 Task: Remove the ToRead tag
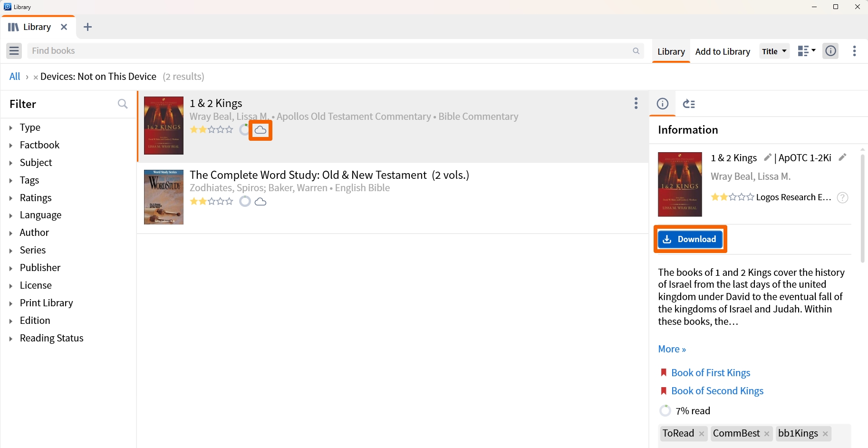(x=702, y=434)
